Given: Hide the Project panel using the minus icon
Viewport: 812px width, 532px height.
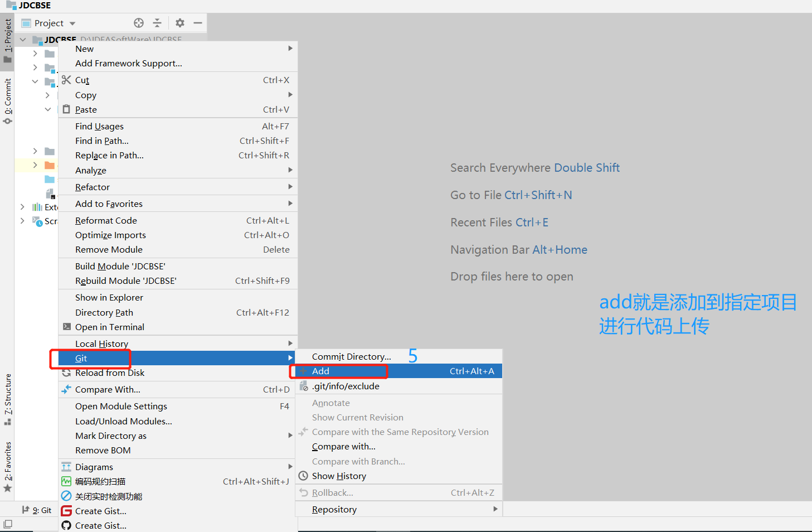Looking at the screenshot, I should [x=198, y=23].
